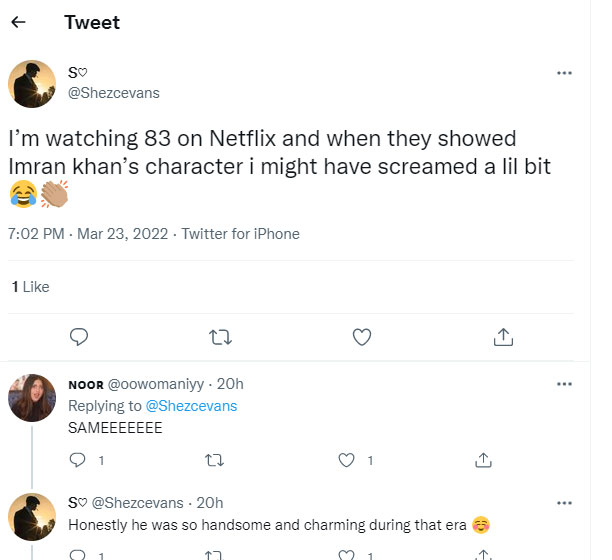Image resolution: width=612 pixels, height=560 pixels.
Task: Like the main tweet by Shezcevans
Action: pos(363,336)
